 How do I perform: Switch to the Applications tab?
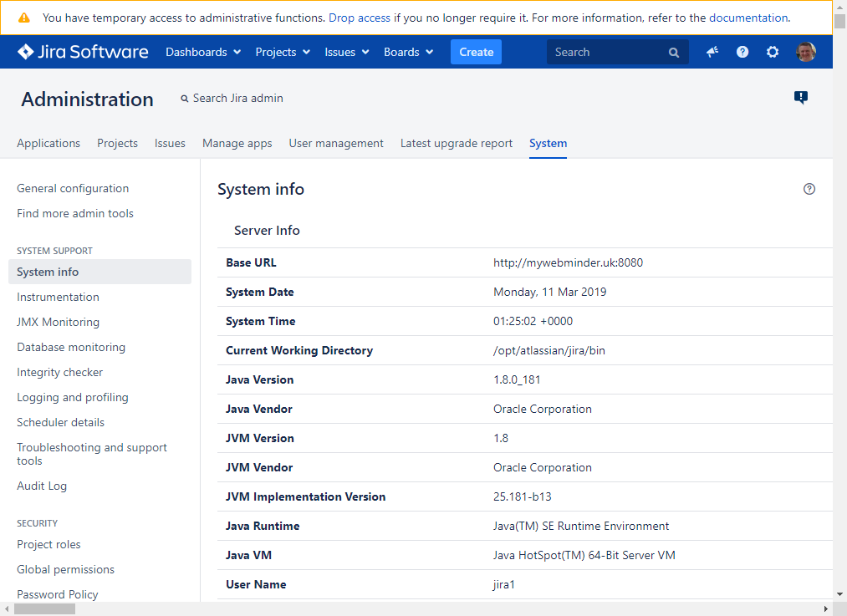[48, 143]
